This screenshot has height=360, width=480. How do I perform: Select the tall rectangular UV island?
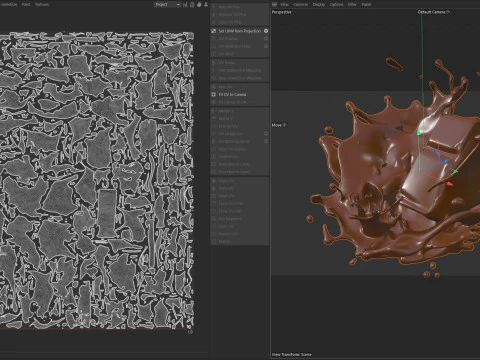pos(107,213)
